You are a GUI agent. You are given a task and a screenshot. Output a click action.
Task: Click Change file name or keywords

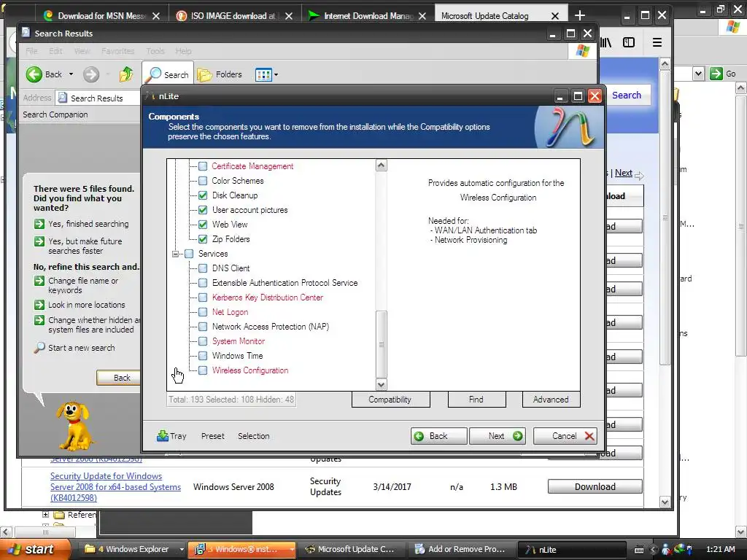[83, 286]
